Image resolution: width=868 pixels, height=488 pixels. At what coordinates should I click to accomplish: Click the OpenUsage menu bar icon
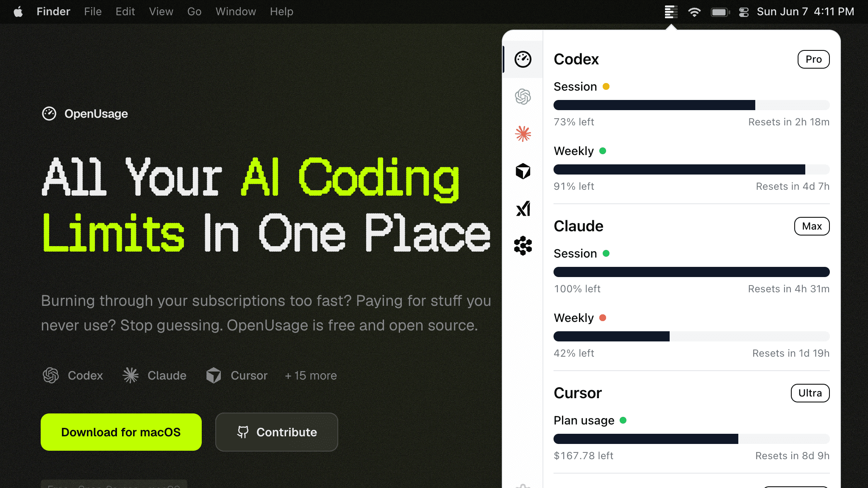pos(671,12)
